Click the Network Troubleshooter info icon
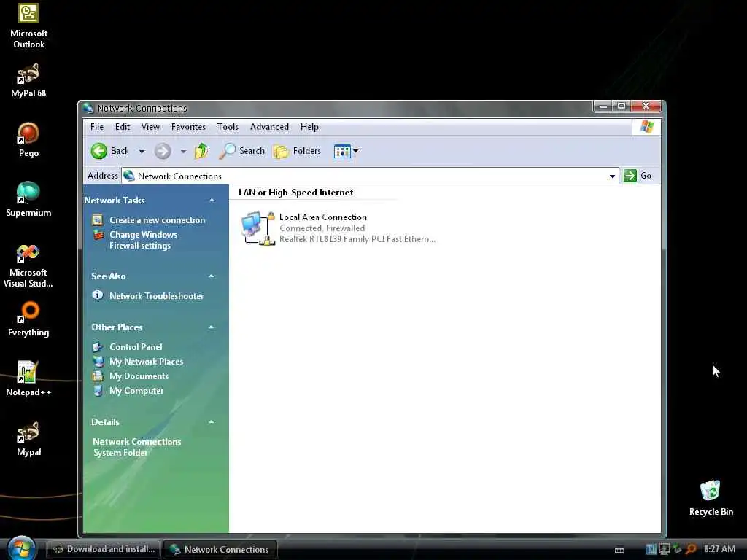747x560 pixels. 98,295
